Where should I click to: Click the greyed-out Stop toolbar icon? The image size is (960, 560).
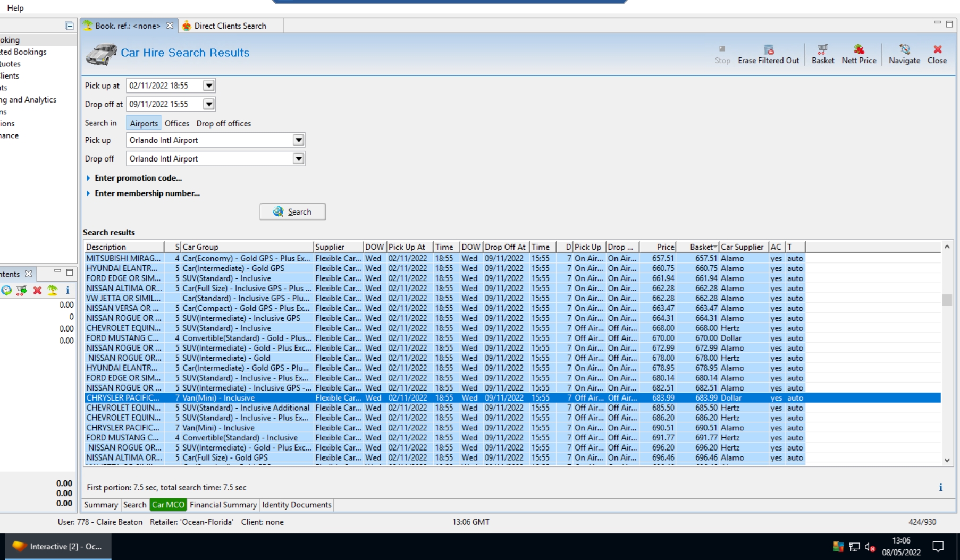click(722, 49)
